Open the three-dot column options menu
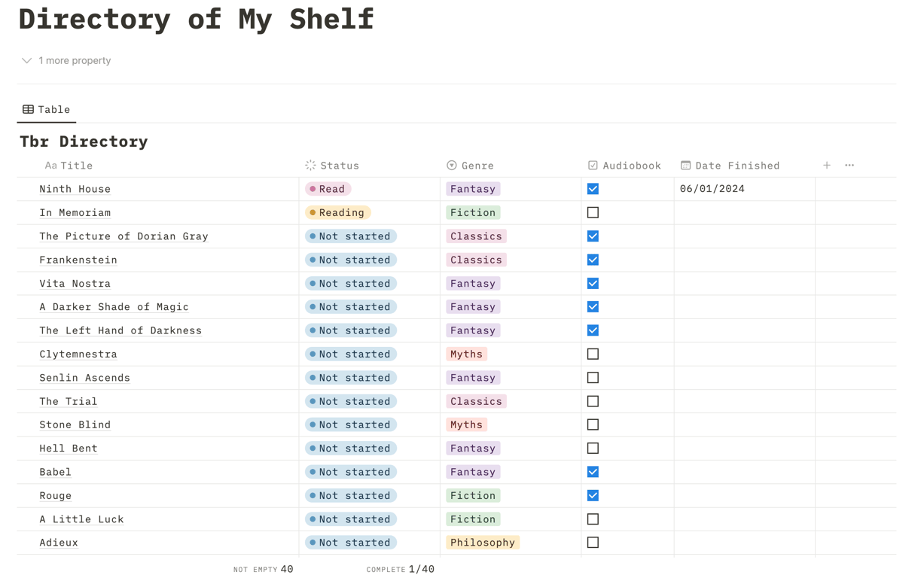Image resolution: width=924 pixels, height=578 pixels. (849, 166)
